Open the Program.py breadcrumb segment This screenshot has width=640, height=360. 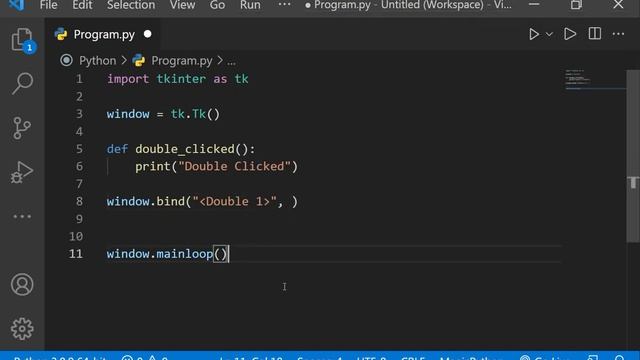[x=182, y=61]
